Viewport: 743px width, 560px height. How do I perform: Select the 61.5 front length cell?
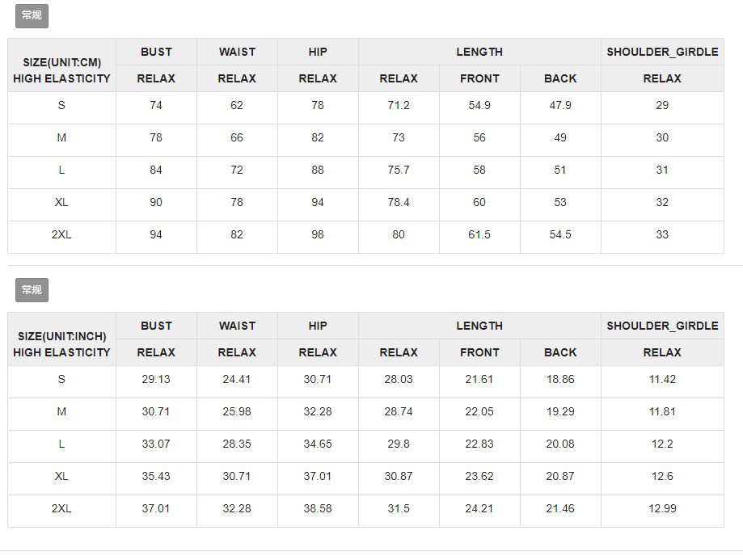pyautogui.click(x=479, y=234)
